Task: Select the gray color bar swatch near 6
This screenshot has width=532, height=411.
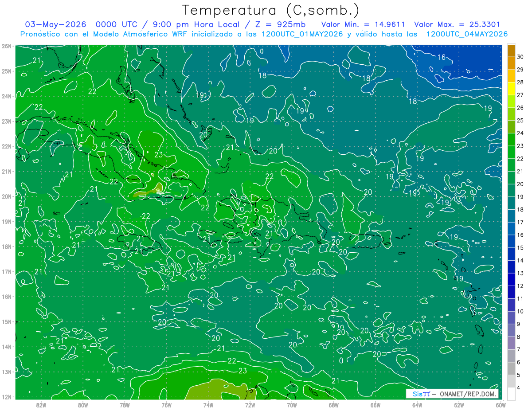Action: coord(511,368)
